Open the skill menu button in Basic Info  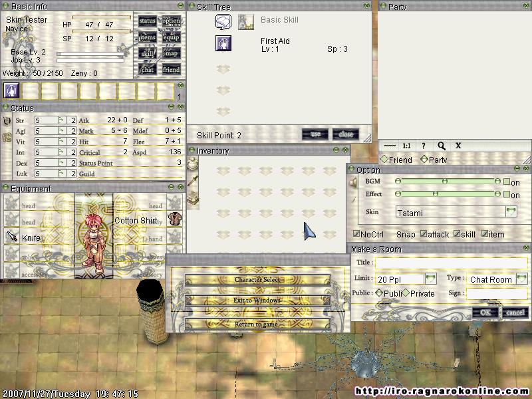tap(147, 54)
